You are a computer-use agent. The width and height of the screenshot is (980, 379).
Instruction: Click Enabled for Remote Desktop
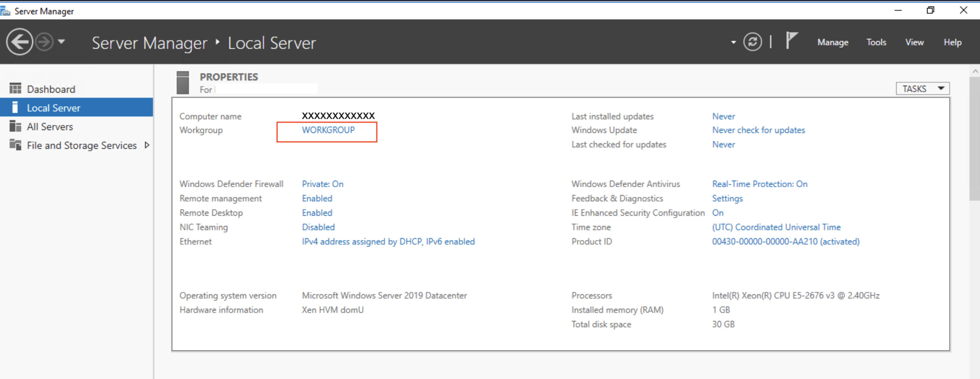click(317, 213)
